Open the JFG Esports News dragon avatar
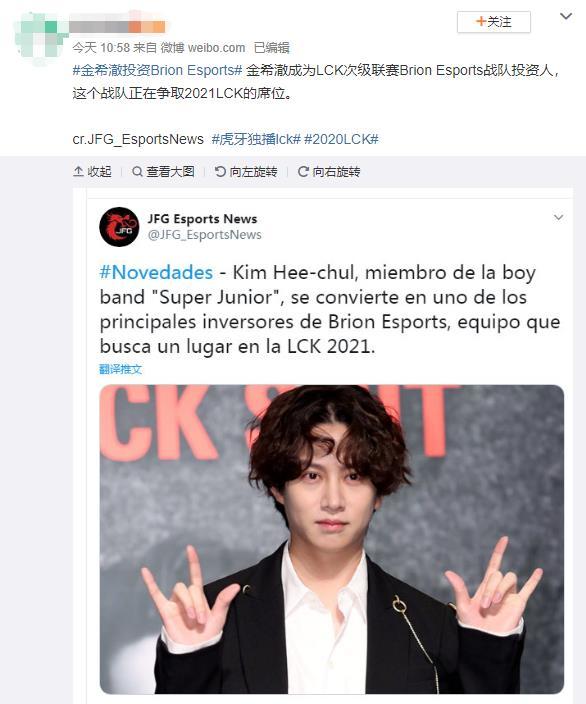 pos(119,227)
